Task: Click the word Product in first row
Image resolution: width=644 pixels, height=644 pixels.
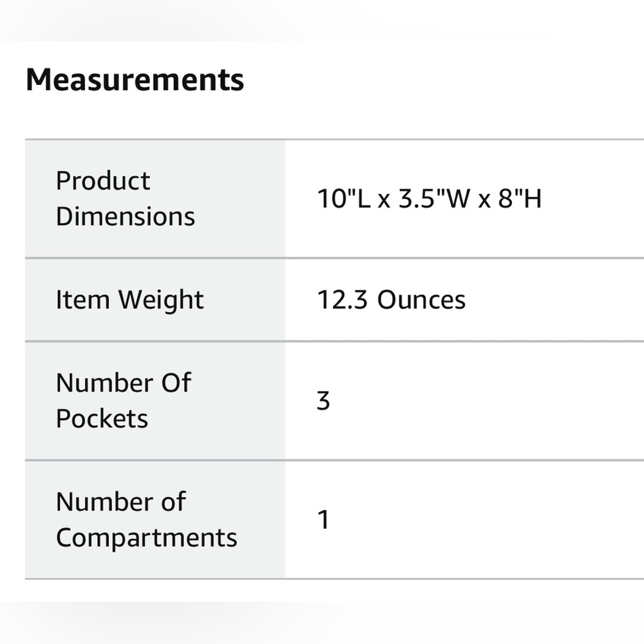Action: 103,181
